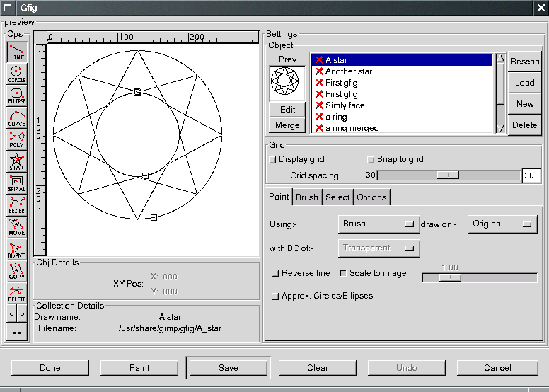This screenshot has height=392, width=549.
Task: Click the Delete object tool icon
Action: [x=17, y=293]
